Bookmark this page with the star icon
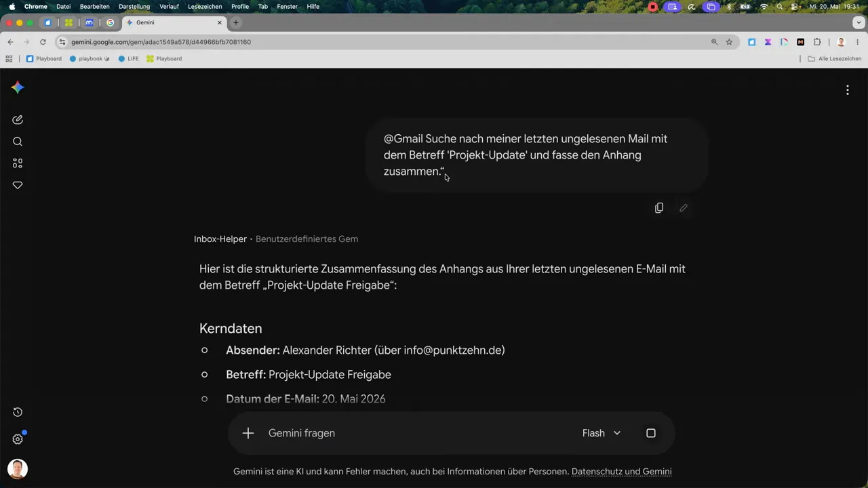Image resolution: width=868 pixels, height=488 pixels. [x=729, y=42]
